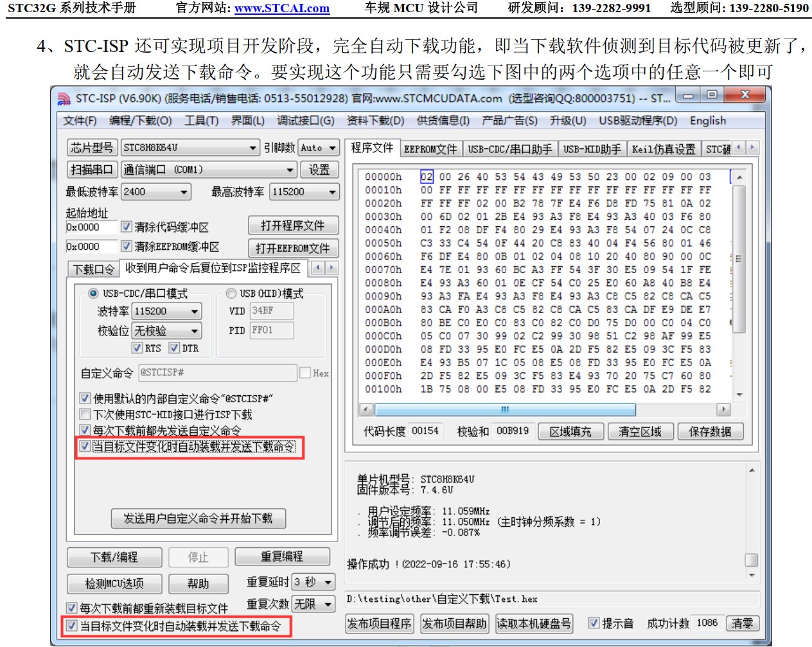Image resolution: width=812 pixels, height=647 pixels.
Task: Click 设置 button next to COM port
Action: pos(319,170)
